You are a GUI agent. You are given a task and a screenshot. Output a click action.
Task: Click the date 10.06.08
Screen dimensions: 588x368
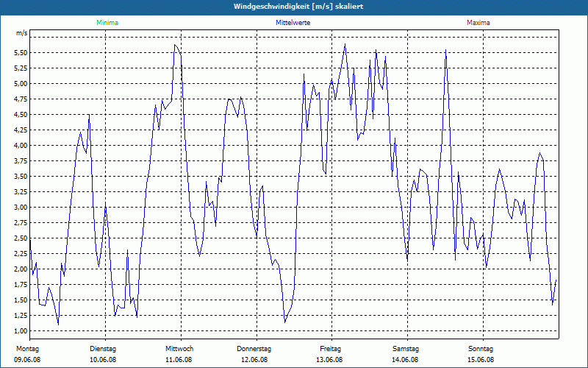point(103,360)
